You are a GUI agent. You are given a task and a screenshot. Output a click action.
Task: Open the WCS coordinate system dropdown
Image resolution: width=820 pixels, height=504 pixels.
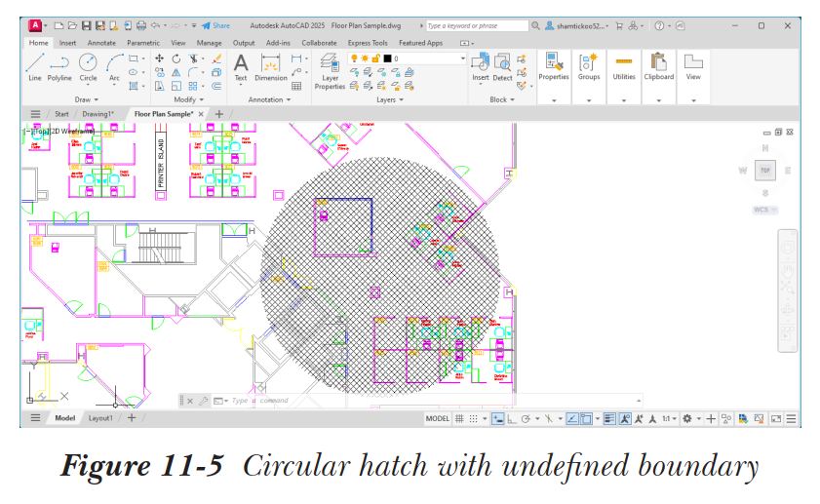(765, 210)
